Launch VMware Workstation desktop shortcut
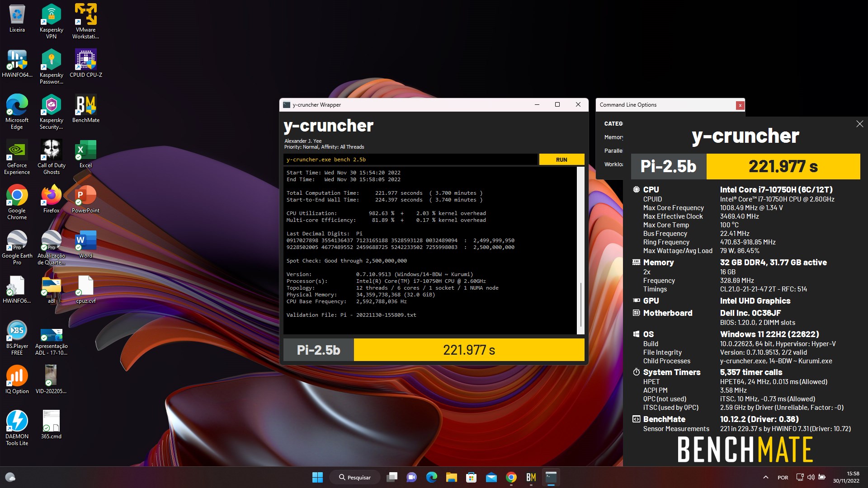 [x=85, y=21]
